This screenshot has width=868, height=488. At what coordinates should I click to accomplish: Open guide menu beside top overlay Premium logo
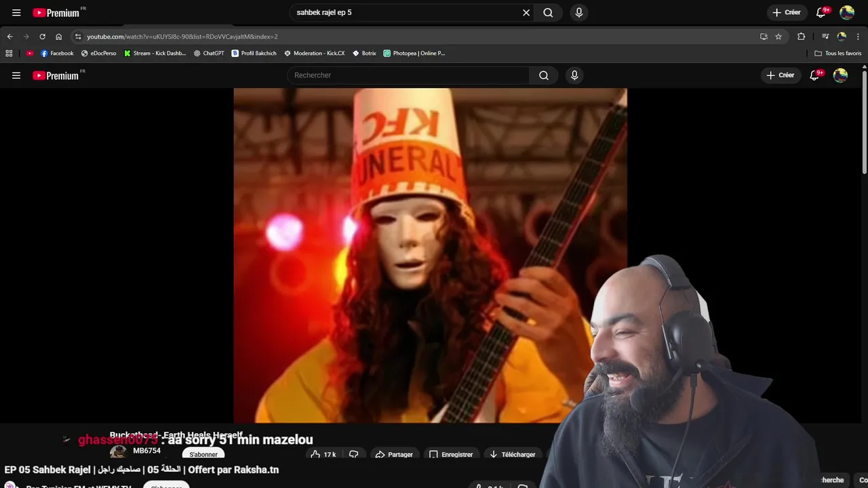(16, 12)
